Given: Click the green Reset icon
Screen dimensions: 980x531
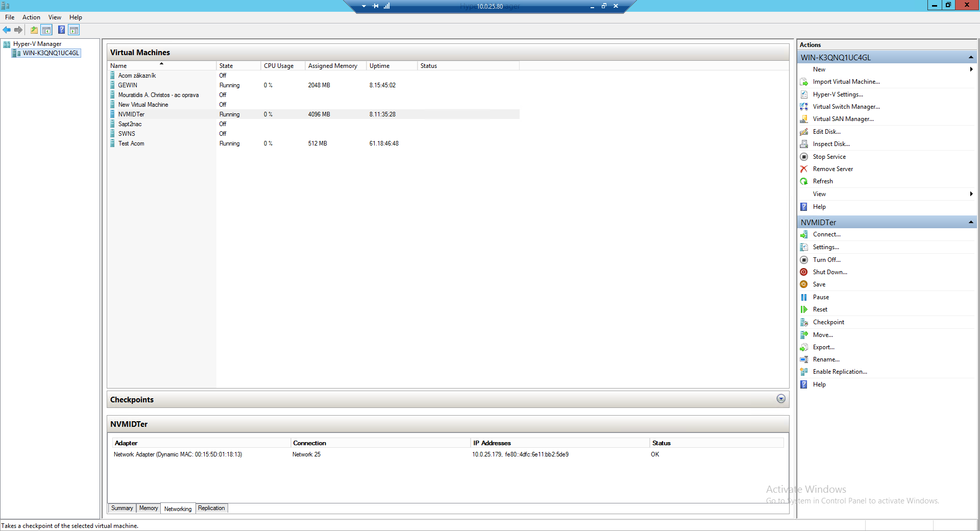Looking at the screenshot, I should pos(804,309).
